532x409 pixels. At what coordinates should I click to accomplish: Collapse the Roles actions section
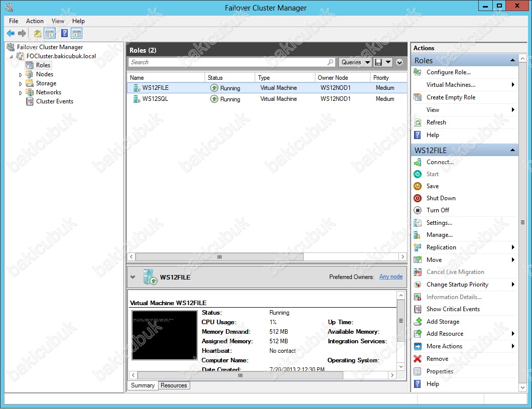pos(512,60)
